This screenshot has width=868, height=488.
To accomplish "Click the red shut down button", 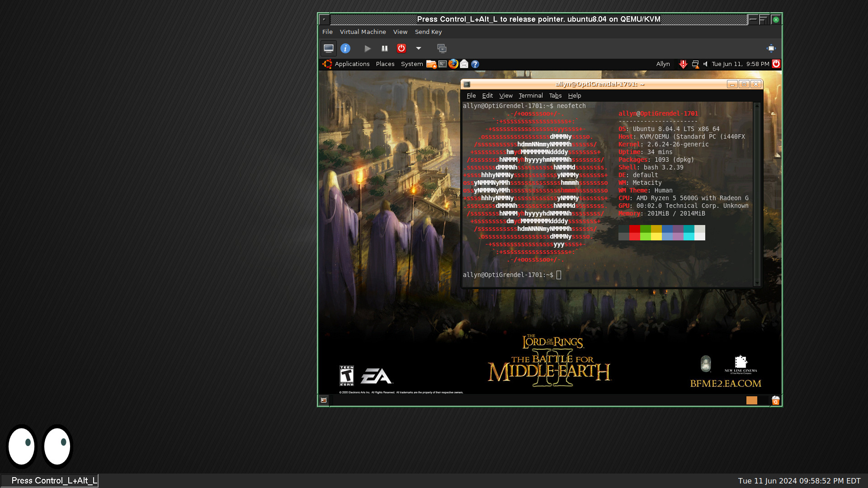I will coord(401,48).
